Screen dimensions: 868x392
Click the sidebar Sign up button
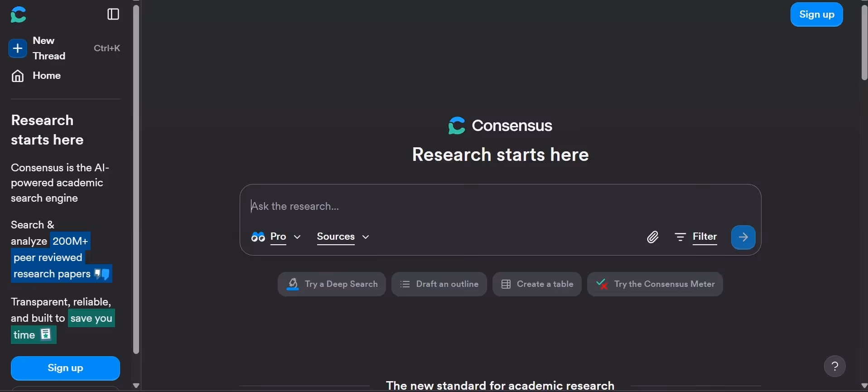tap(65, 368)
